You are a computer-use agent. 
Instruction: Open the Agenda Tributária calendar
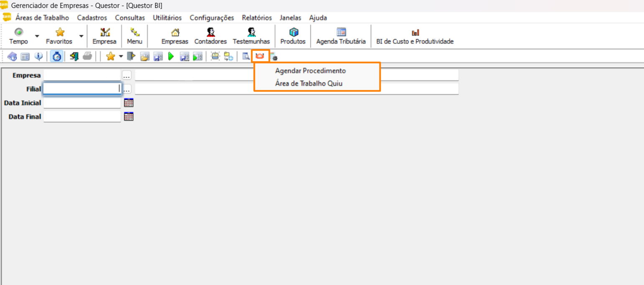[341, 36]
